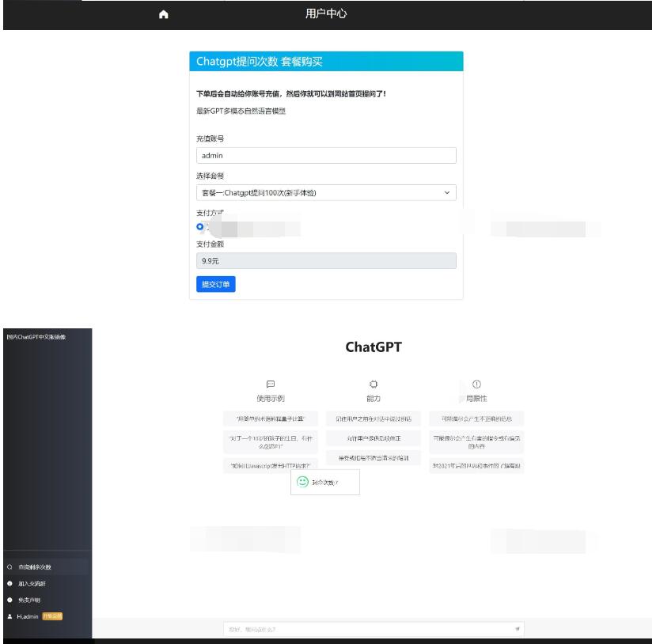The image size is (660, 644).
Task: Click the 支付金额 field showing 9.9元
Action: click(326, 262)
